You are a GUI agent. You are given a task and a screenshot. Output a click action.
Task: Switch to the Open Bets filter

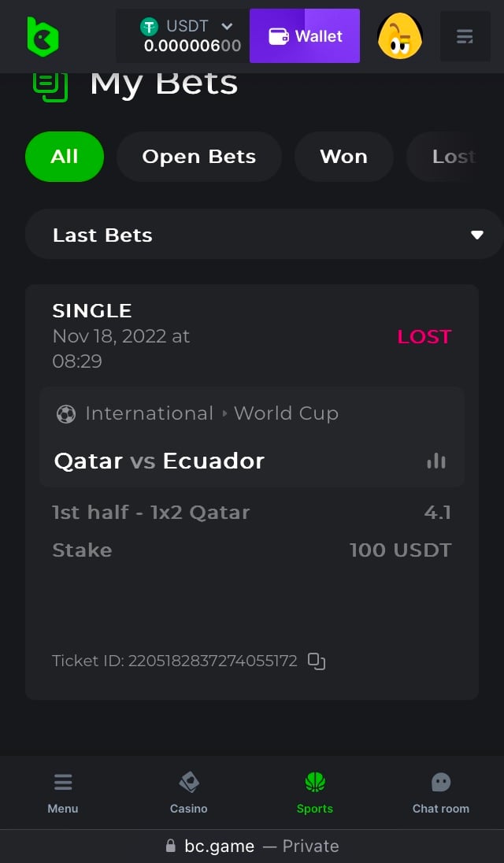tap(198, 157)
